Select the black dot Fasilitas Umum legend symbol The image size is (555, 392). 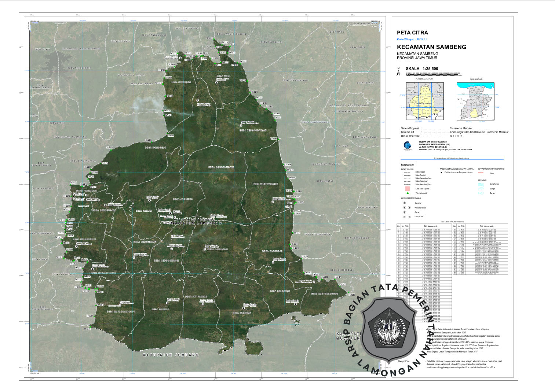[441, 172]
